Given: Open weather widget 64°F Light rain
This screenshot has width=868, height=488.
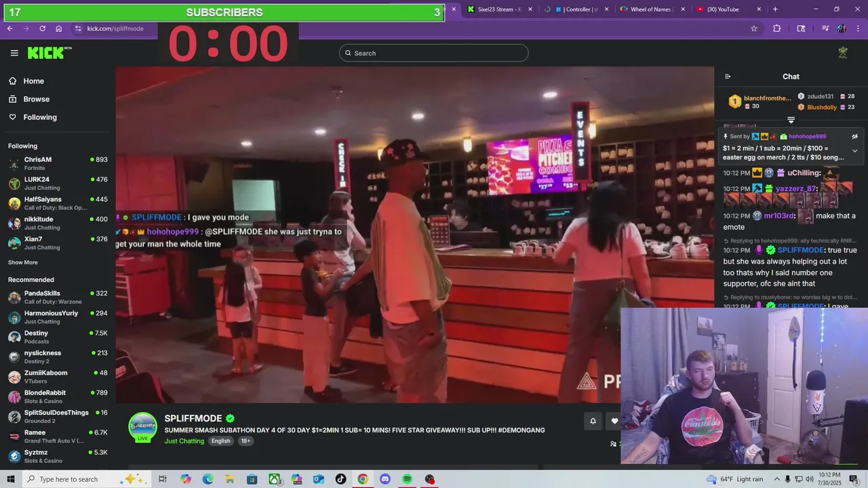Looking at the screenshot, I should (x=734, y=479).
